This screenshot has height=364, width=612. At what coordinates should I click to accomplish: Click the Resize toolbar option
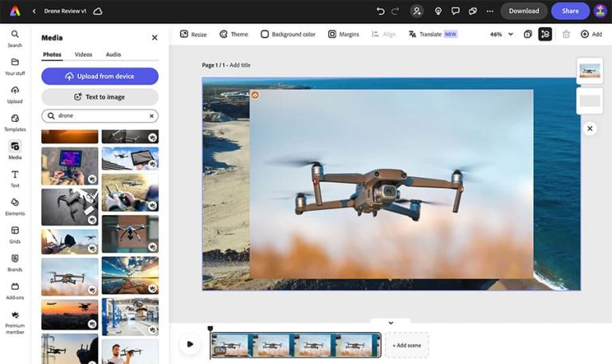click(193, 34)
